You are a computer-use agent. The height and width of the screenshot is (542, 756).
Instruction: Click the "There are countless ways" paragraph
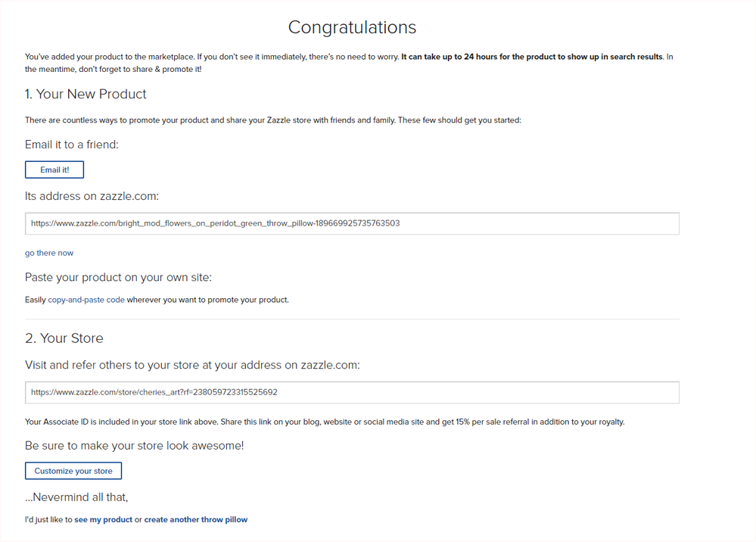(273, 120)
